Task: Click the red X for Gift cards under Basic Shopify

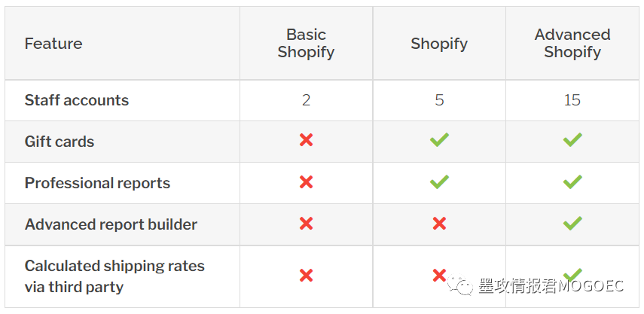Action: point(306,140)
